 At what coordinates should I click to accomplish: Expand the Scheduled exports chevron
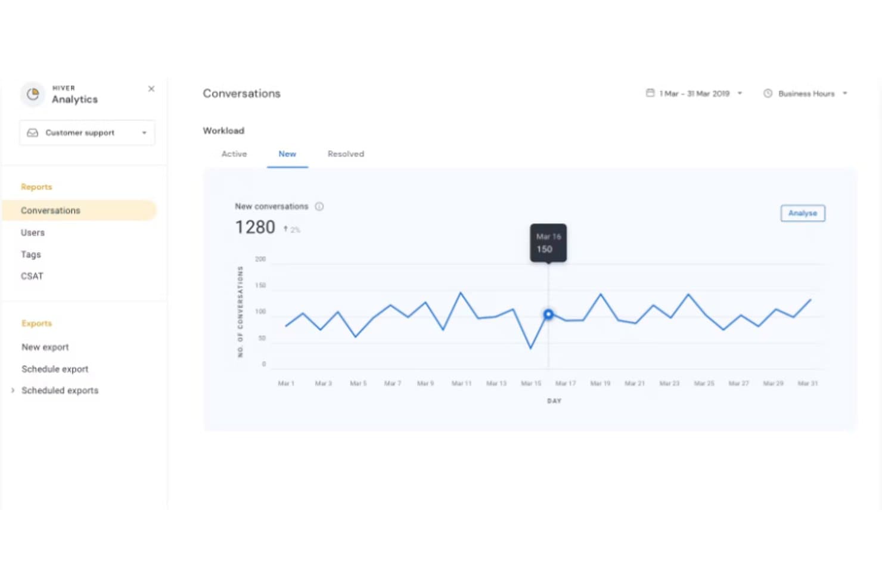pos(13,390)
